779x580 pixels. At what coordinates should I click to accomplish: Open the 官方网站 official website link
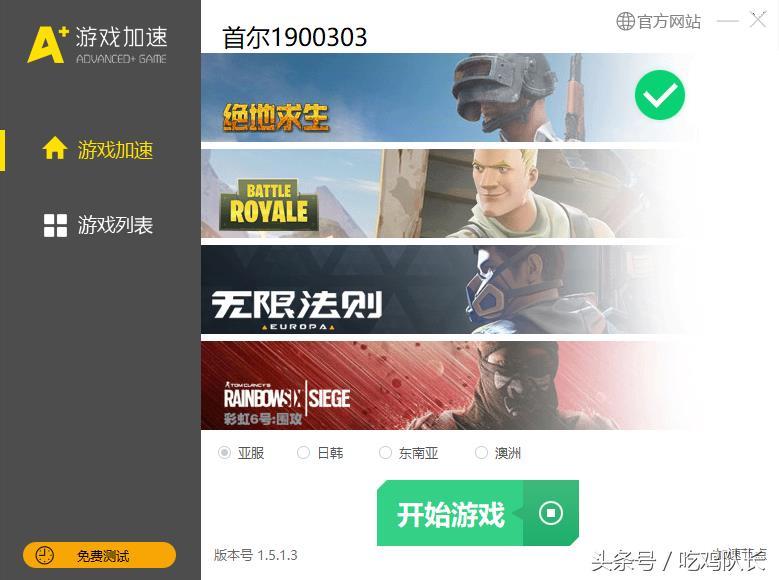click(x=659, y=21)
